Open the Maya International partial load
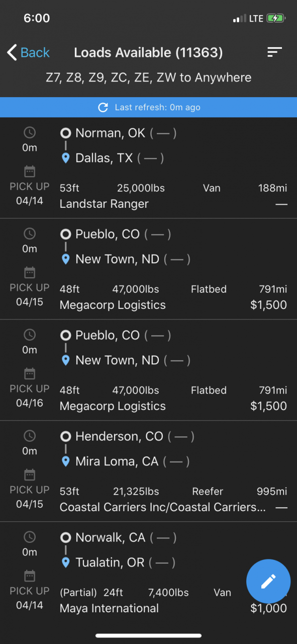297x644 pixels. pos(148,573)
